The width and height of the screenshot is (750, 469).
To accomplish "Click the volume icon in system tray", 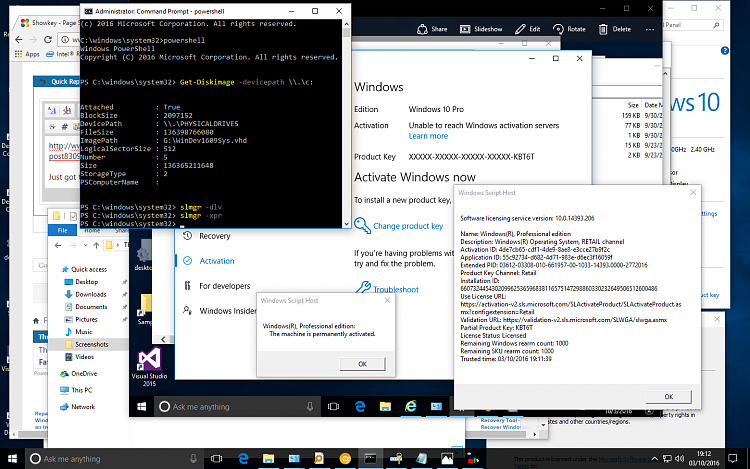I will [679, 459].
